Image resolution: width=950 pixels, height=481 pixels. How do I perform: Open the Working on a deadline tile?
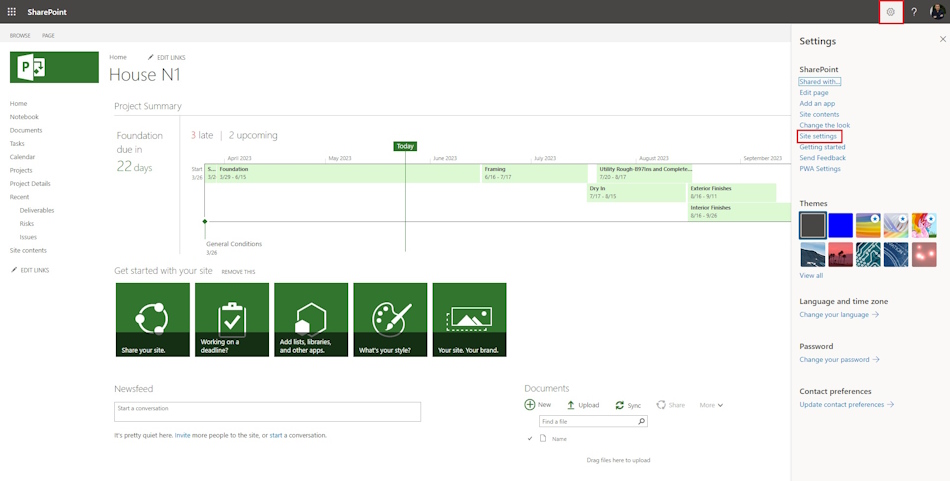(x=232, y=320)
